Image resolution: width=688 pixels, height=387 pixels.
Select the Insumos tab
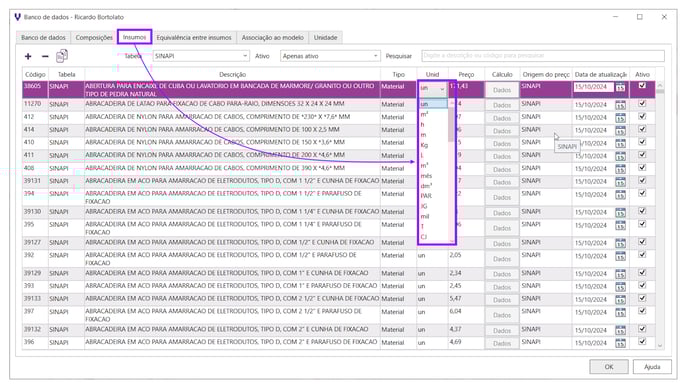point(134,37)
